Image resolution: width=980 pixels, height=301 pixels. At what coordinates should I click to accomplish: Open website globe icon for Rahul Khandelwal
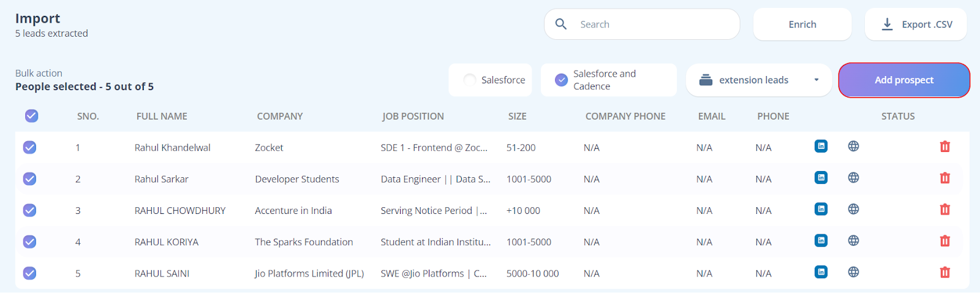(853, 146)
